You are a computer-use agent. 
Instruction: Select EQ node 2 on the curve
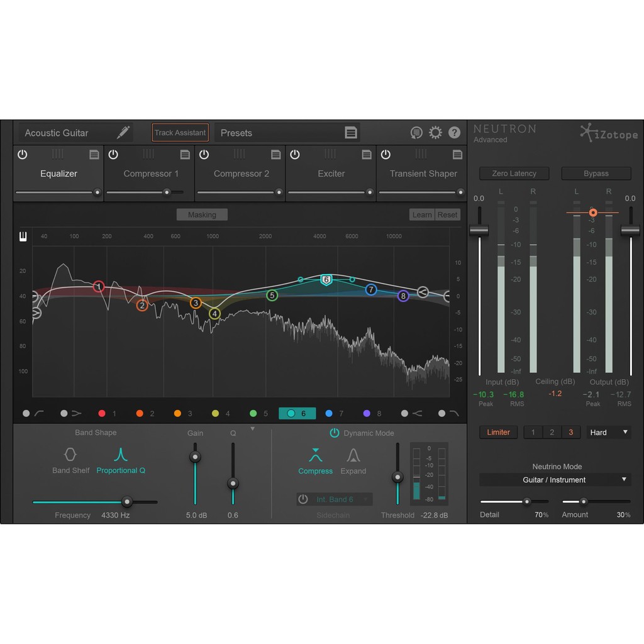[142, 305]
